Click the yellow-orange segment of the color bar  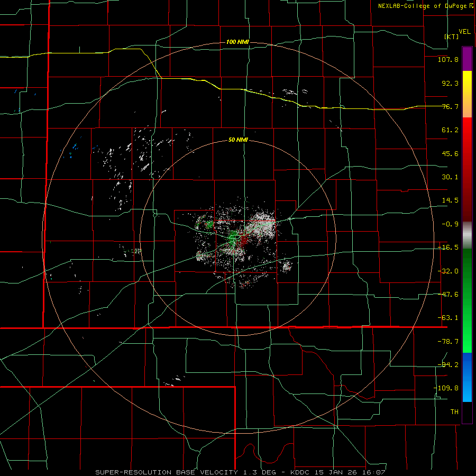point(467,94)
